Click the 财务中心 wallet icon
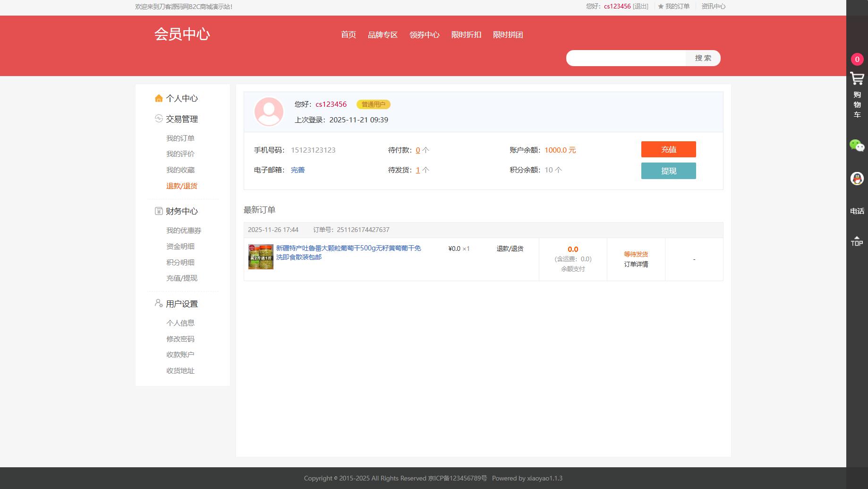The width and height of the screenshot is (868, 489). pos(158,211)
